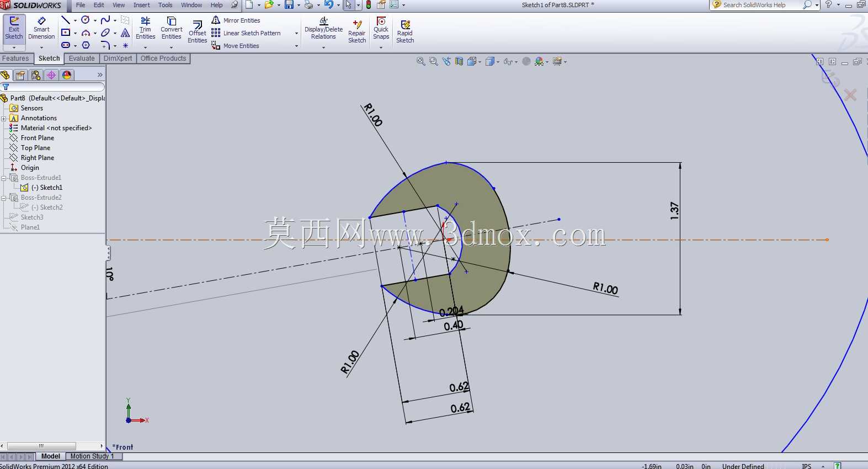Collapse the Boss-Extrude2 tree node

[x=4, y=198]
